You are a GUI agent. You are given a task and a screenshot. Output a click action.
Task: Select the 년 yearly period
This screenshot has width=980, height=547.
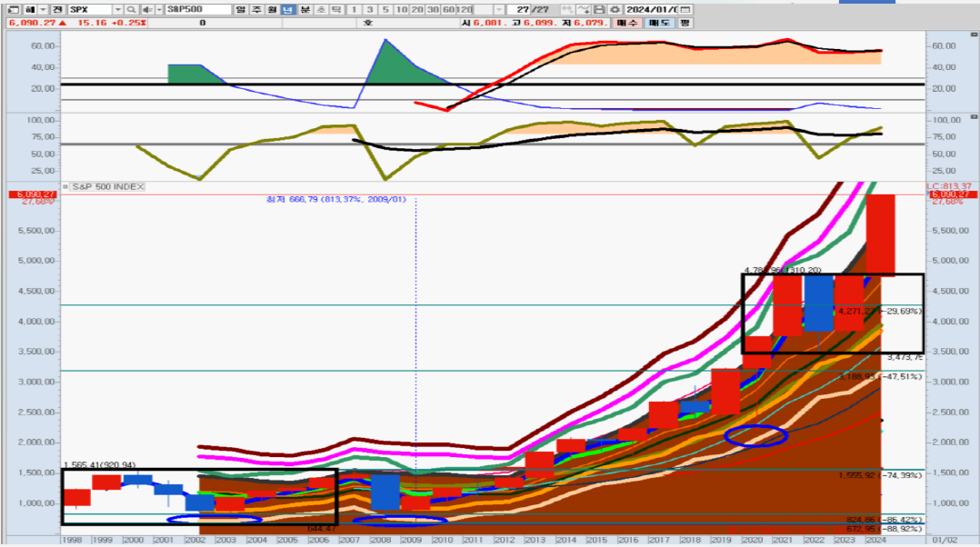click(x=287, y=10)
